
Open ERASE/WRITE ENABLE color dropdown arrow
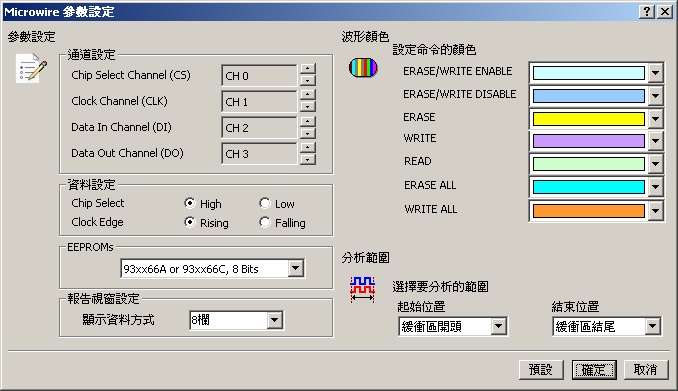(656, 73)
